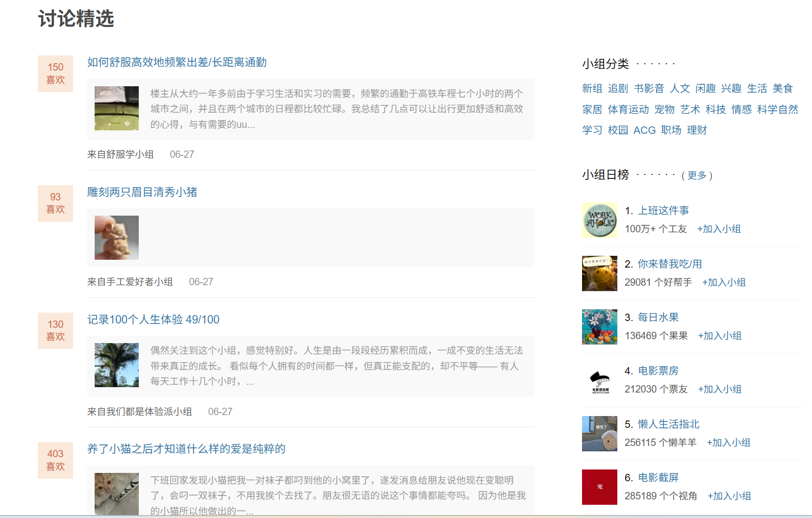Join the 电影截屏 group
This screenshot has height=518, width=812.
coord(730,496)
